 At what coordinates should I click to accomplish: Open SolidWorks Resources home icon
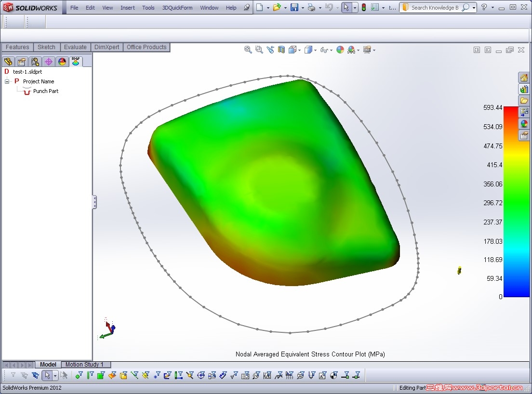click(524, 77)
